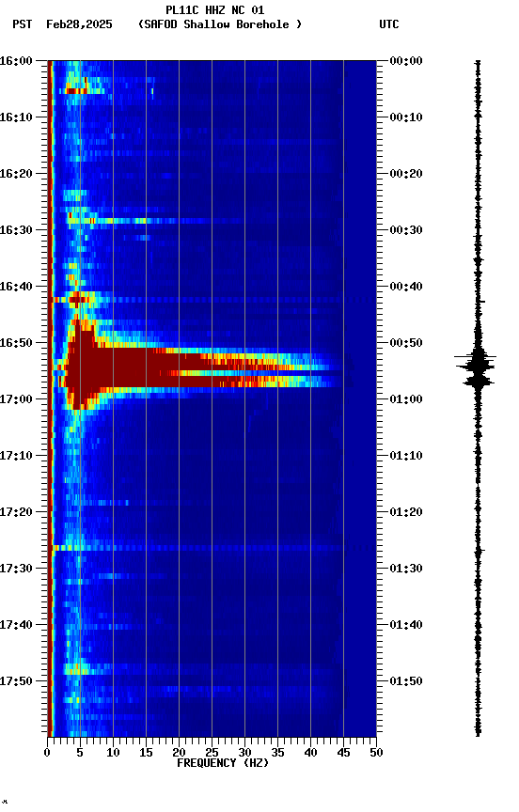Click the 00:40 UTC time label
This screenshot has width=519, height=812.
click(x=406, y=287)
